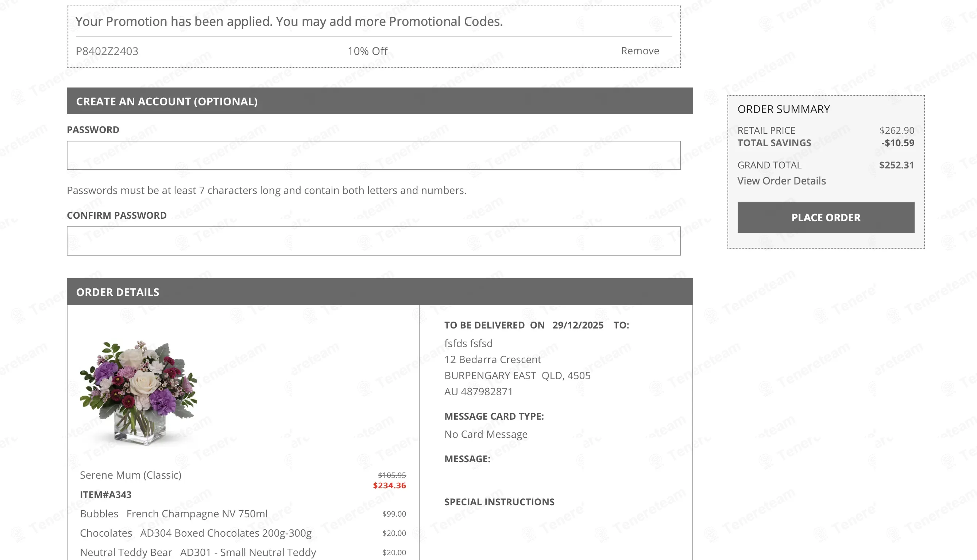This screenshot has height=560, width=977.
Task: Click the ITEM#A343 label
Action: click(105, 495)
